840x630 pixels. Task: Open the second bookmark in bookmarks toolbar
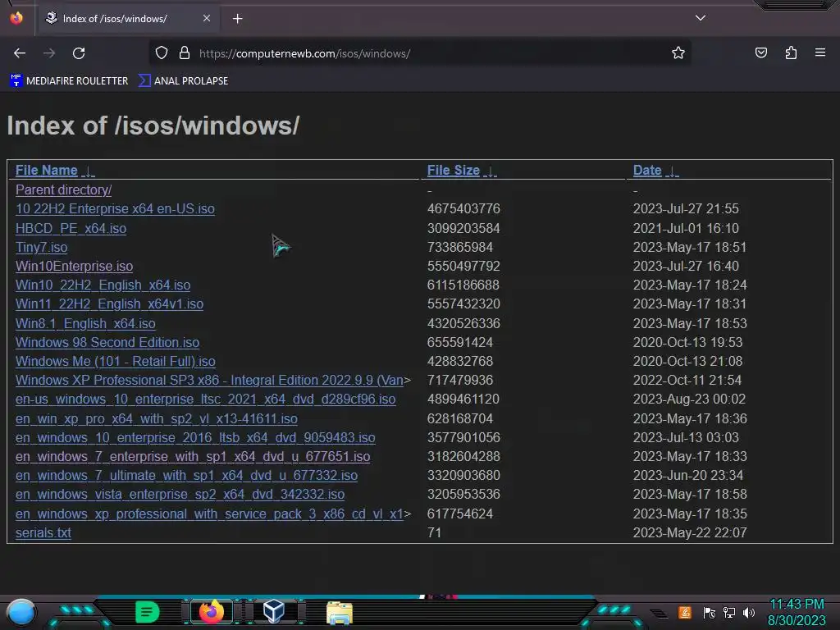(x=183, y=81)
